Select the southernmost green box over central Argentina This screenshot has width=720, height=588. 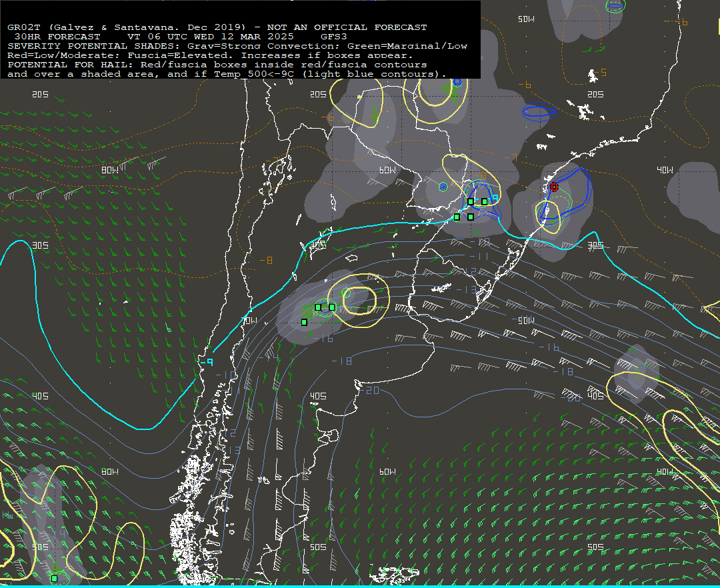click(305, 322)
